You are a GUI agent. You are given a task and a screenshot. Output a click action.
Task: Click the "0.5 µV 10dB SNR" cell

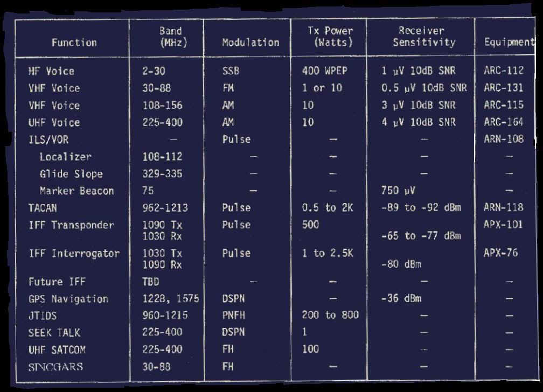coord(424,88)
